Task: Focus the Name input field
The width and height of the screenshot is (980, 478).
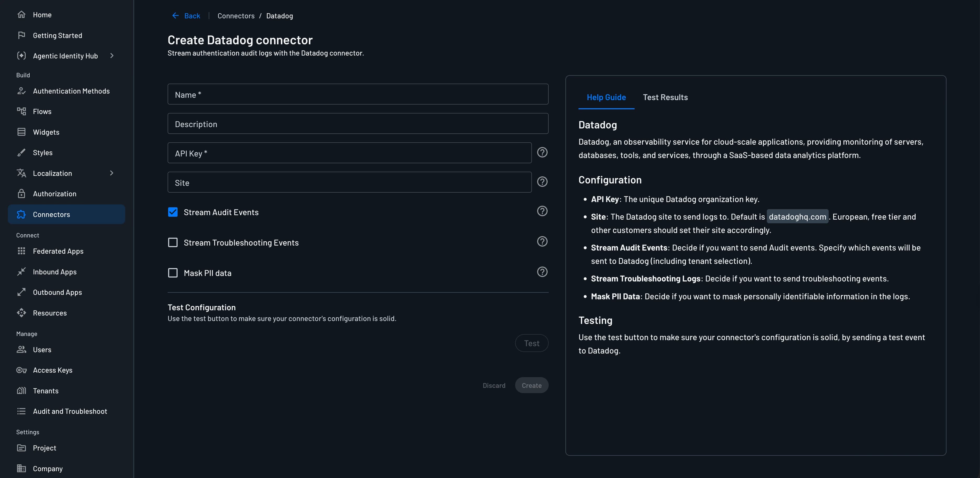Action: click(357, 94)
